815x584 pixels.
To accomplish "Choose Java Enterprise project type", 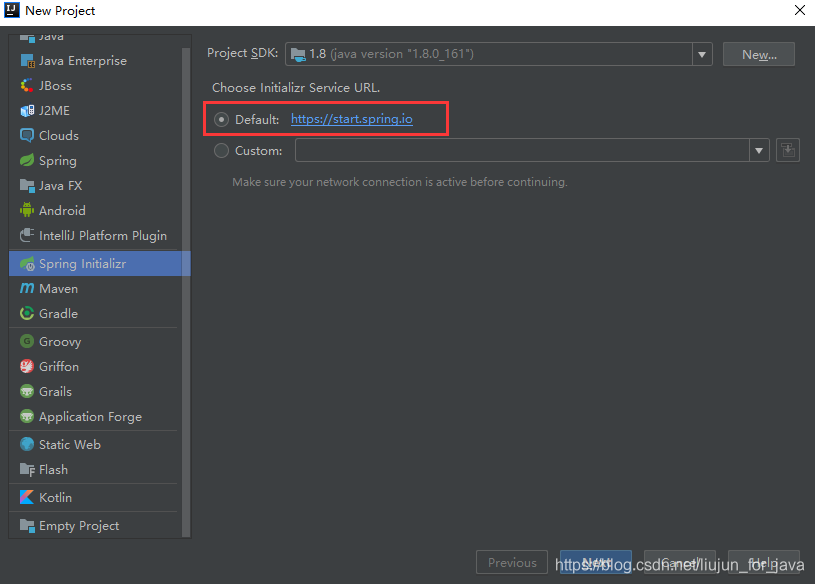I will (95, 61).
